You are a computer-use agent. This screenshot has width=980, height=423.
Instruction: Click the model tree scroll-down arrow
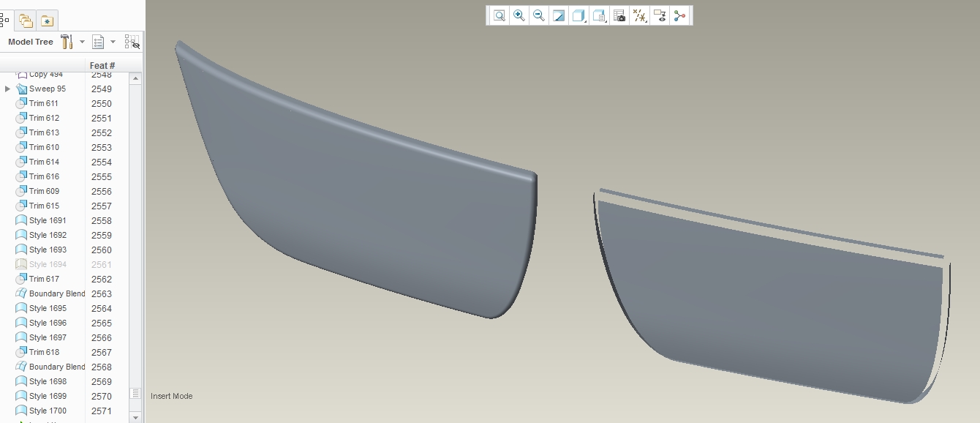point(135,416)
